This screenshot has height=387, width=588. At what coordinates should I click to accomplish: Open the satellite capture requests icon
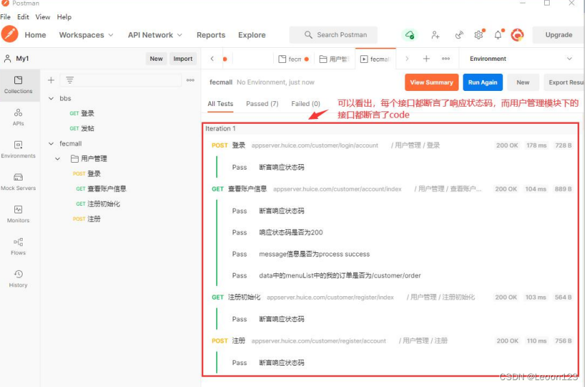(x=459, y=35)
